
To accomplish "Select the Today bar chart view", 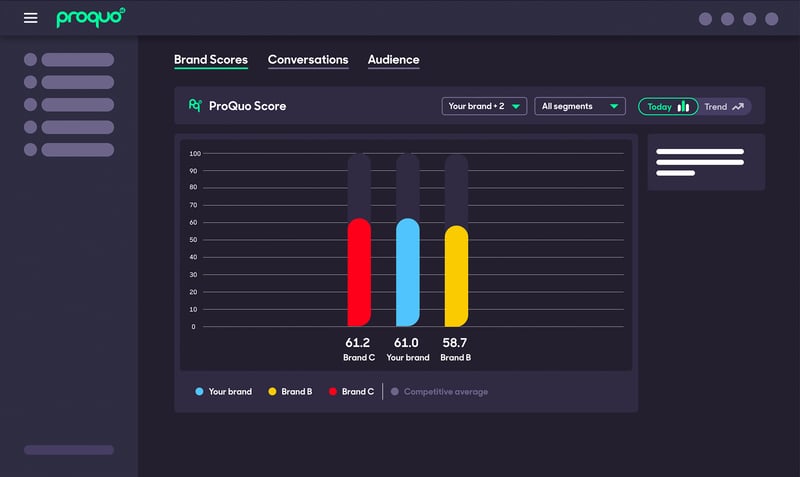I will pyautogui.click(x=668, y=107).
